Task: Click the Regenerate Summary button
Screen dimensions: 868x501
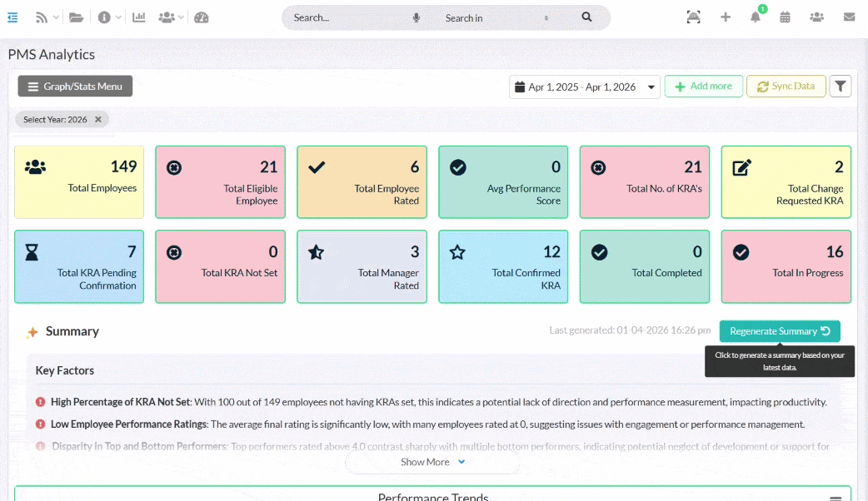Action: click(x=780, y=331)
